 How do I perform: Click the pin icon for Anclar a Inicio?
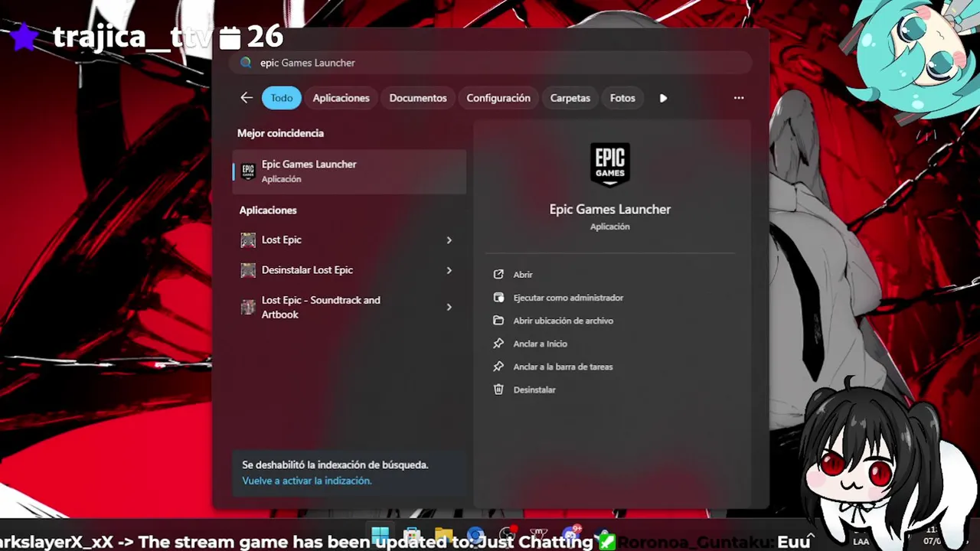click(498, 344)
